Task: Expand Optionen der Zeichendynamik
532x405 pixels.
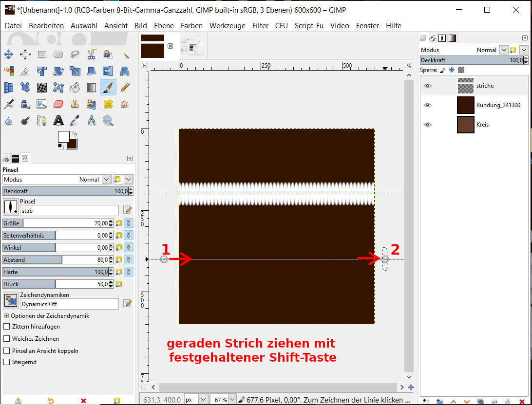Action: [6, 315]
